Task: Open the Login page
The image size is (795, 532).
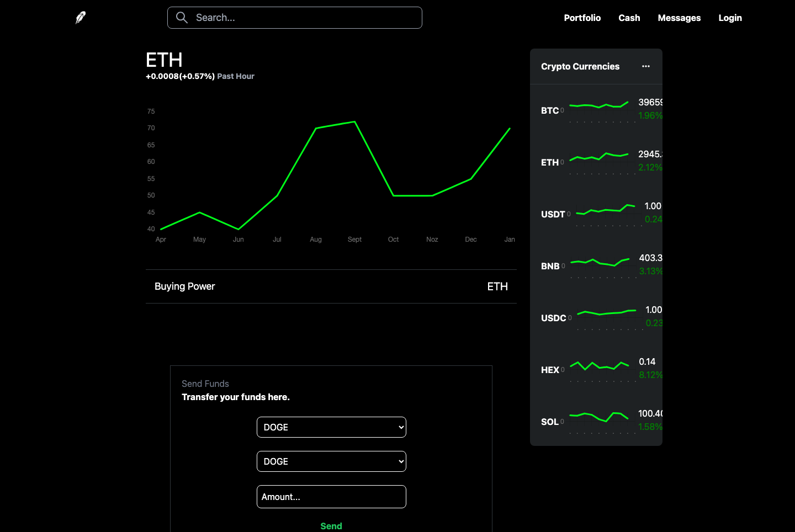Action: tap(730, 17)
